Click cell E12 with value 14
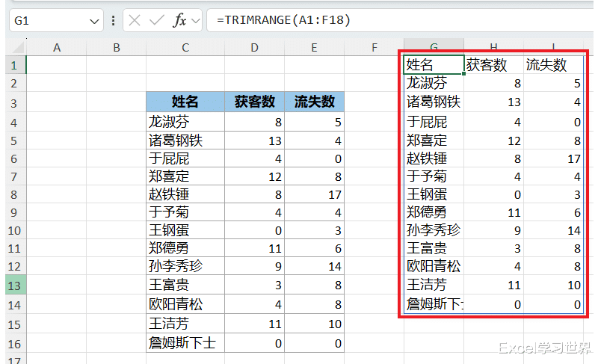 point(314,266)
